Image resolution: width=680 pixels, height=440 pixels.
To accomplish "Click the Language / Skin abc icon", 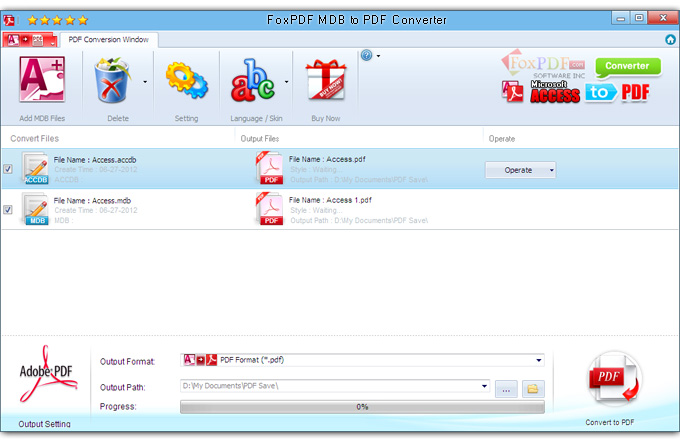I will pos(253,81).
